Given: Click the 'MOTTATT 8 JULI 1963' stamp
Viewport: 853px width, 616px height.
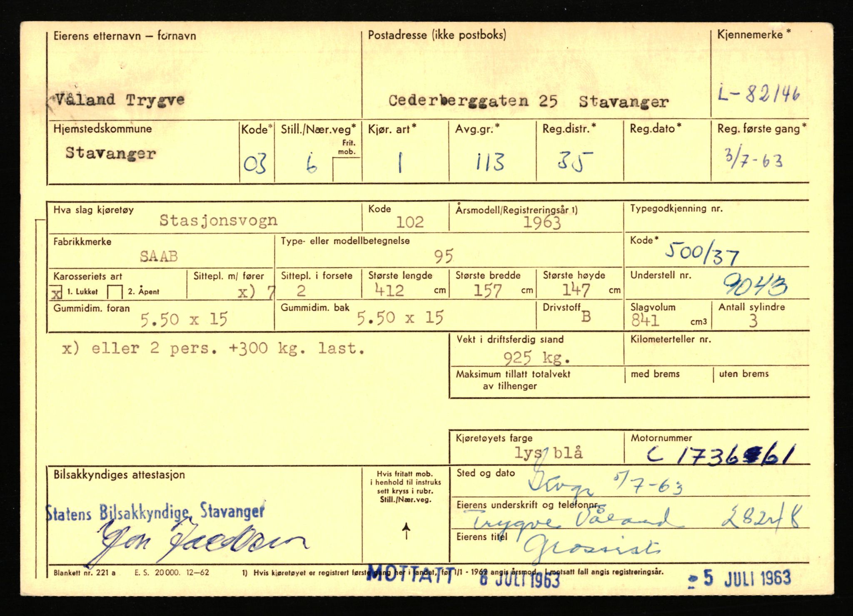Looking at the screenshot, I should point(463,576).
